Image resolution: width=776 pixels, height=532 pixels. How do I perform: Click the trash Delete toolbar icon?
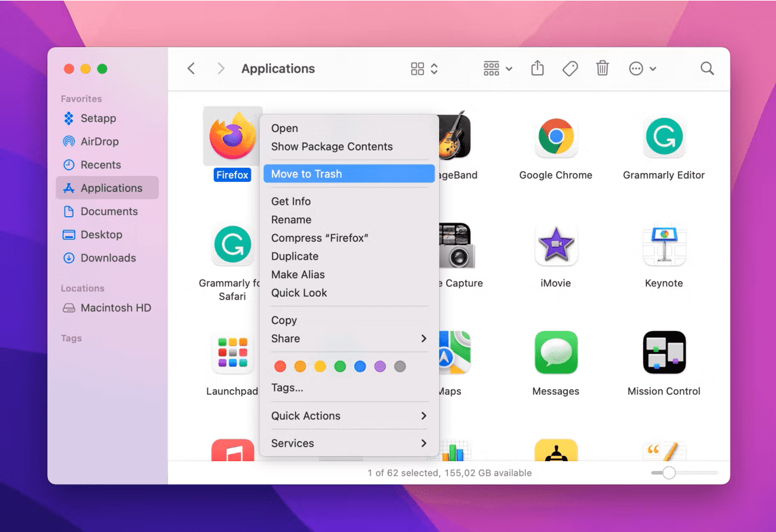coord(602,68)
